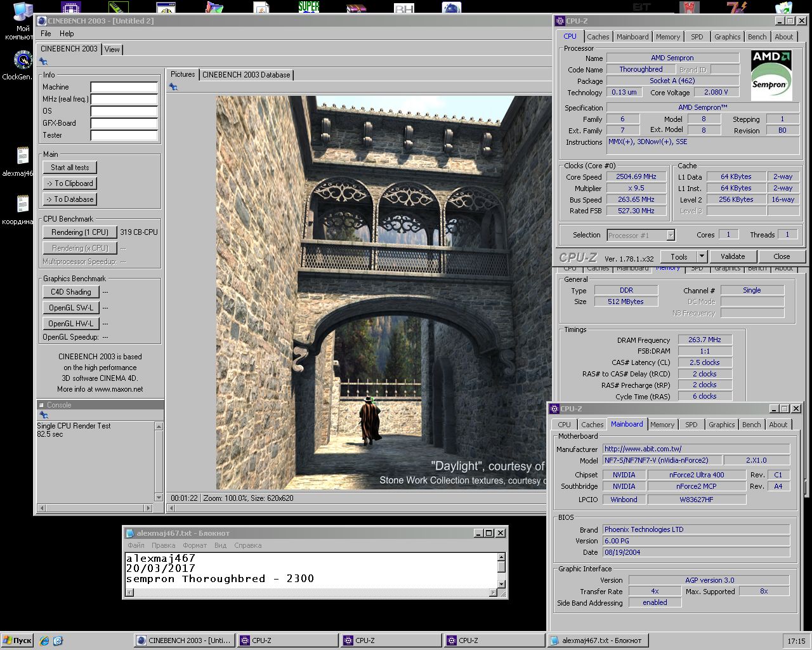Image resolution: width=812 pixels, height=650 pixels.
Task: Open CINEBENCH 2003 Database tab
Action: point(246,75)
